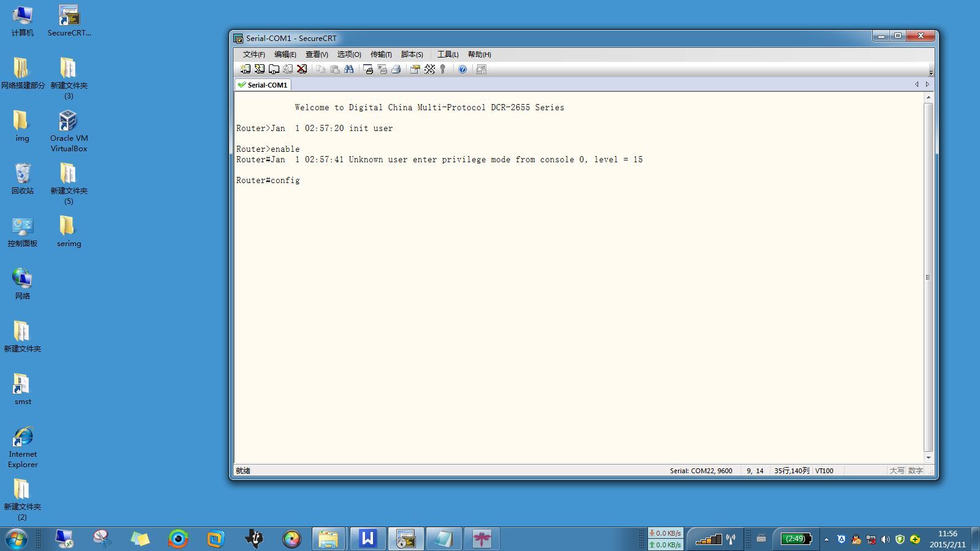
Task: Click the terminal scrollbar down arrow
Action: pos(929,457)
